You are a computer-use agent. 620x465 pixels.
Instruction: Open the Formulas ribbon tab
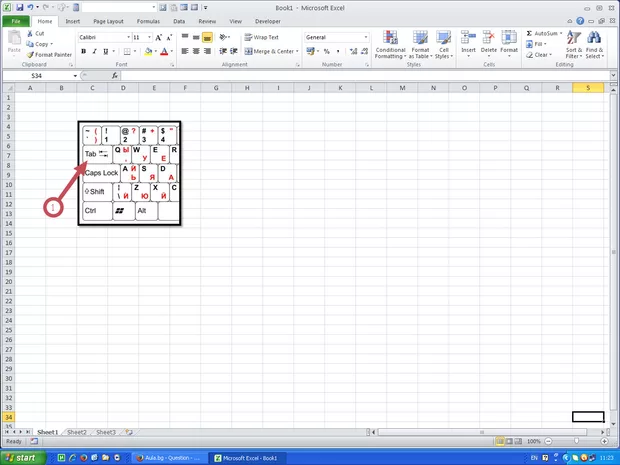coord(148,20)
